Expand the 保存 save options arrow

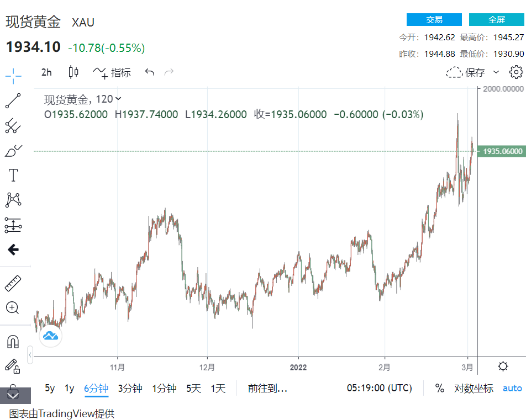point(496,72)
